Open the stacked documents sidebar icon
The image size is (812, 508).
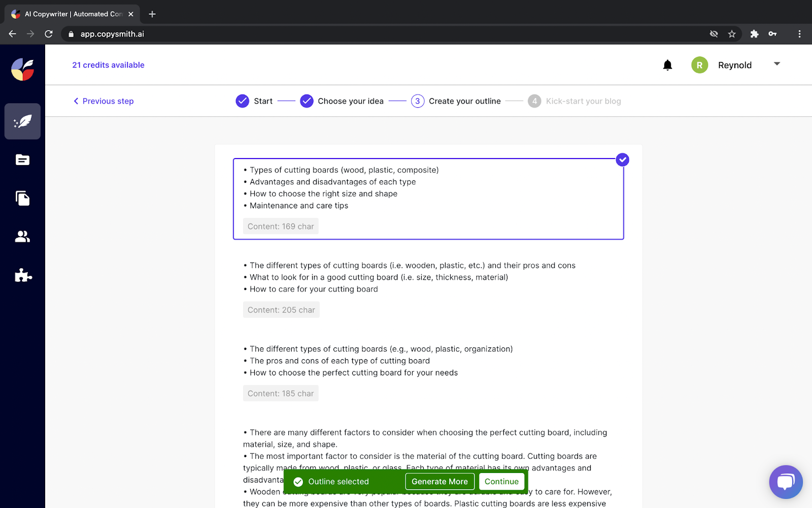pyautogui.click(x=22, y=198)
